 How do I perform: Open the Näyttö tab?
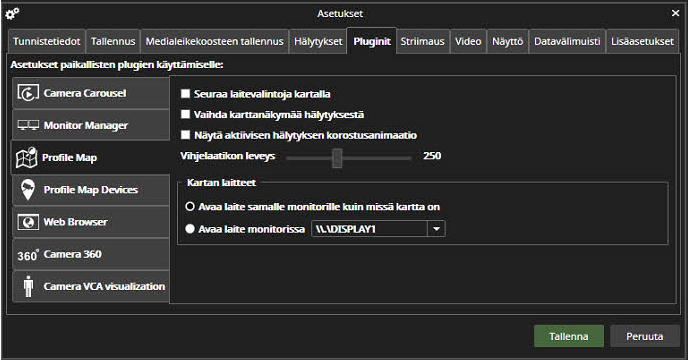[x=508, y=42]
